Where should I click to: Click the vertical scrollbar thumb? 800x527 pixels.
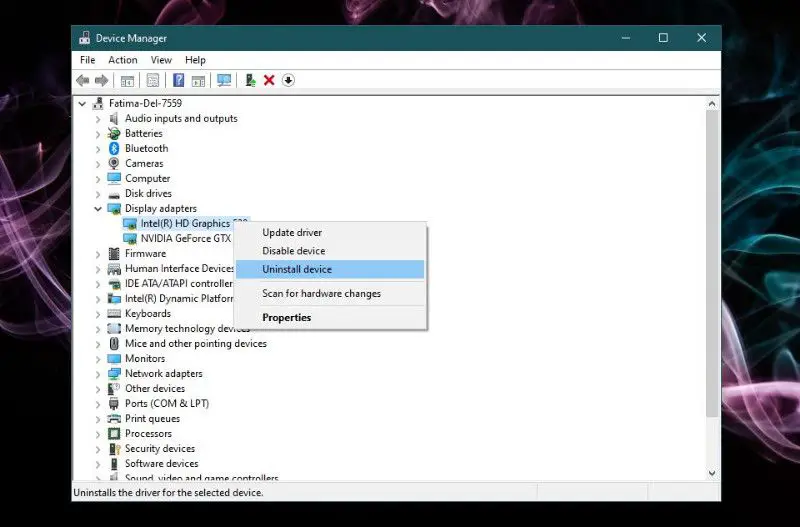[712, 264]
